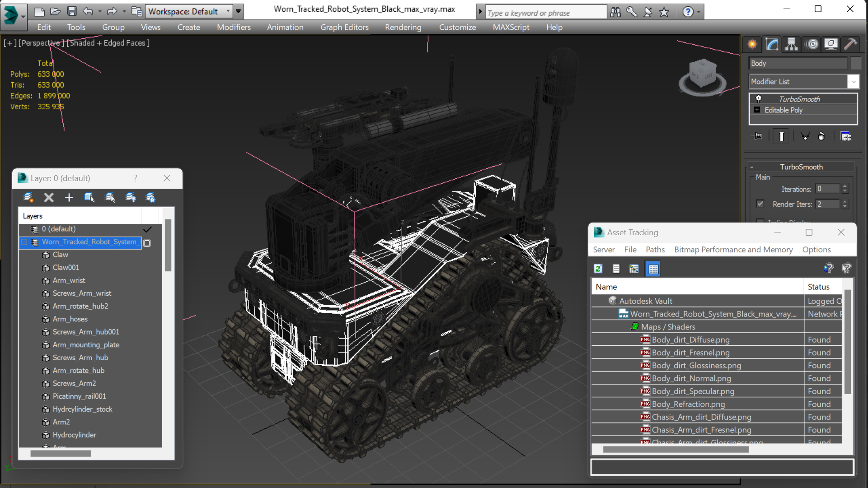Image resolution: width=868 pixels, height=488 pixels.
Task: Click the Perspective viewport label
Action: coord(41,43)
